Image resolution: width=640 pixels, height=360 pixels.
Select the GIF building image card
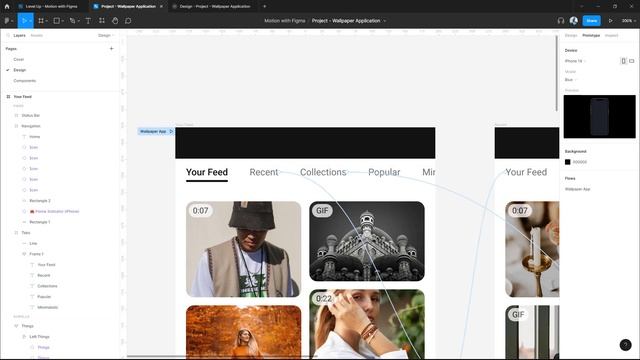tap(367, 241)
